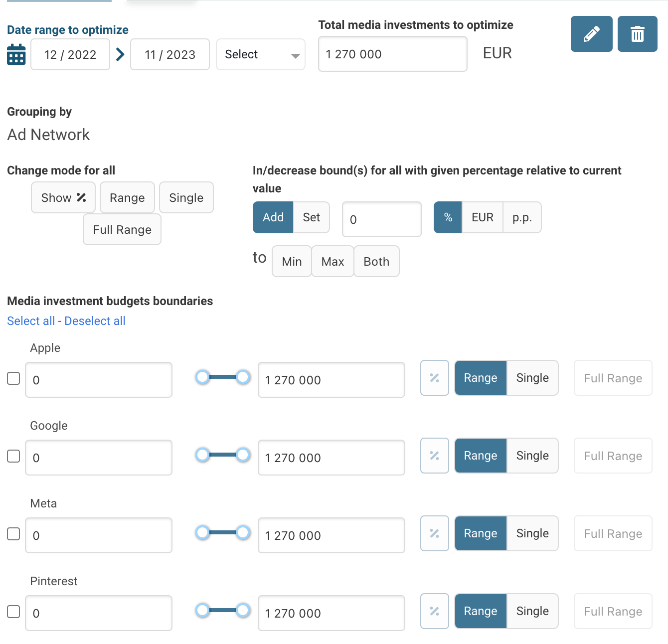Tick the Pinterest checkbox
The width and height of the screenshot is (668, 644).
[x=13, y=612]
